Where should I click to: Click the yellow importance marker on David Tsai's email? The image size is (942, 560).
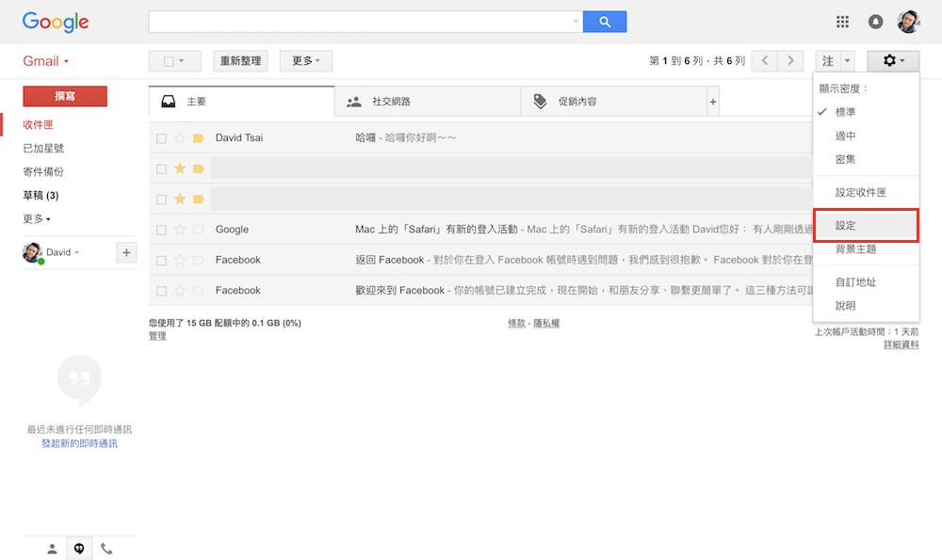(197, 137)
